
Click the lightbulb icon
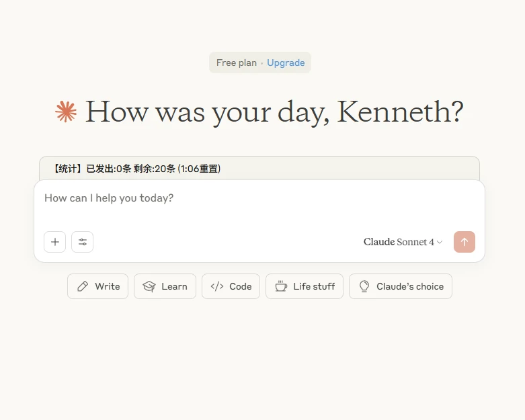(364, 286)
